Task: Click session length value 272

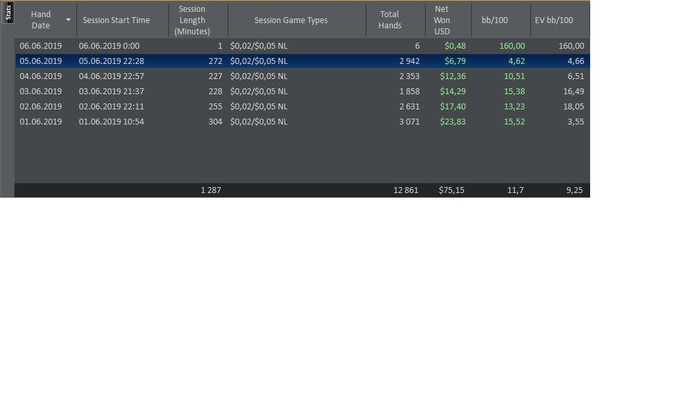Action: point(215,61)
